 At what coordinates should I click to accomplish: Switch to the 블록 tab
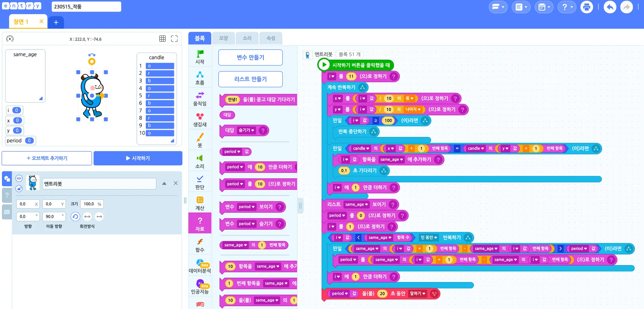pyautogui.click(x=200, y=38)
